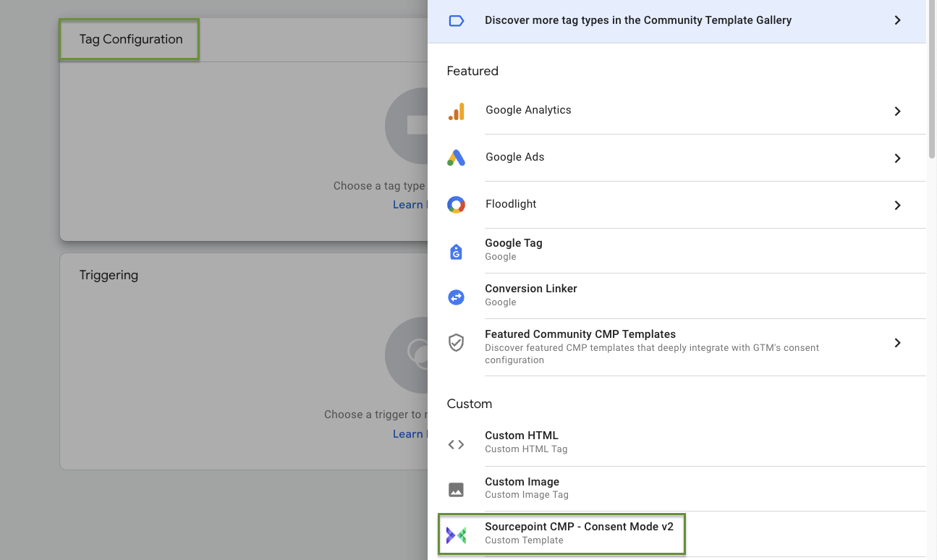
Task: Click the shield icon for CMP Templates
Action: point(456,342)
